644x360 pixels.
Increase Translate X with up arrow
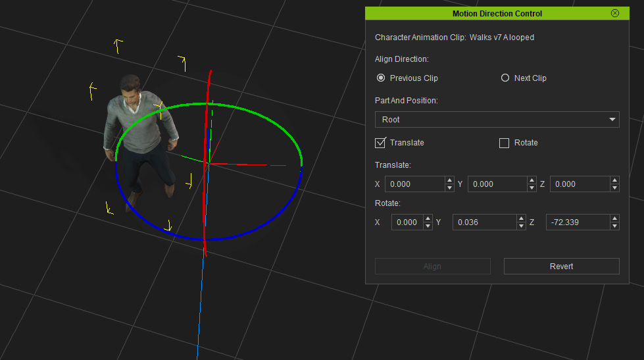[x=449, y=180]
